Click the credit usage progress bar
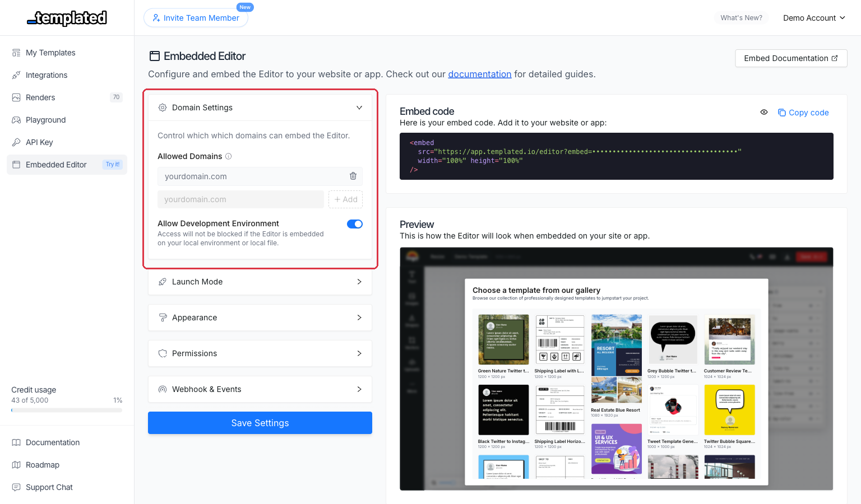The width and height of the screenshot is (861, 504). pos(67,410)
